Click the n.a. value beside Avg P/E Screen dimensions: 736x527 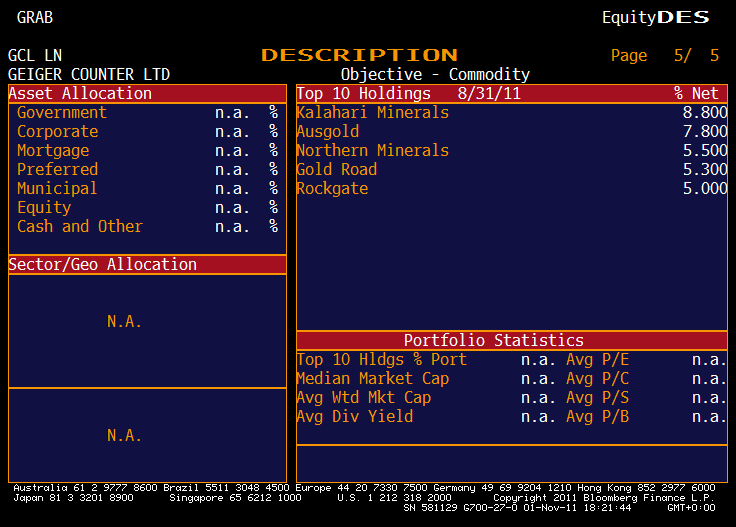(709, 359)
